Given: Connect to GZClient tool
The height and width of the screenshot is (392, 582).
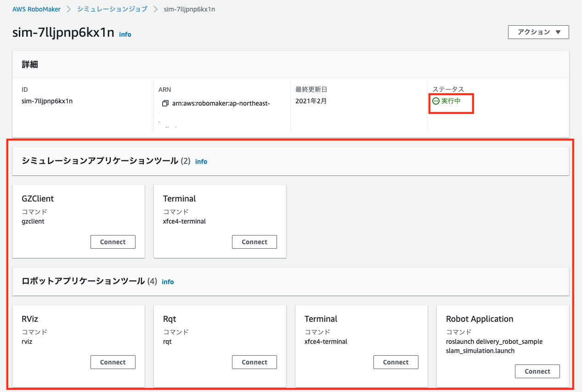Looking at the screenshot, I should [113, 242].
